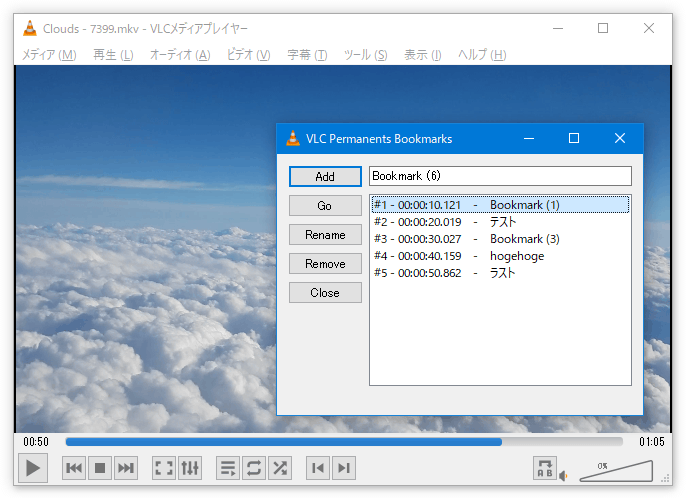
Task: Open extended settings equalizer icon
Action: click(190, 468)
